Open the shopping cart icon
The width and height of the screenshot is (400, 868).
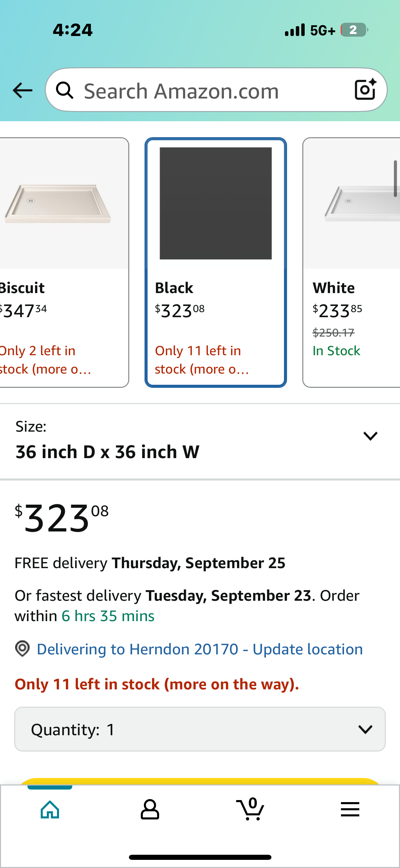click(250, 810)
